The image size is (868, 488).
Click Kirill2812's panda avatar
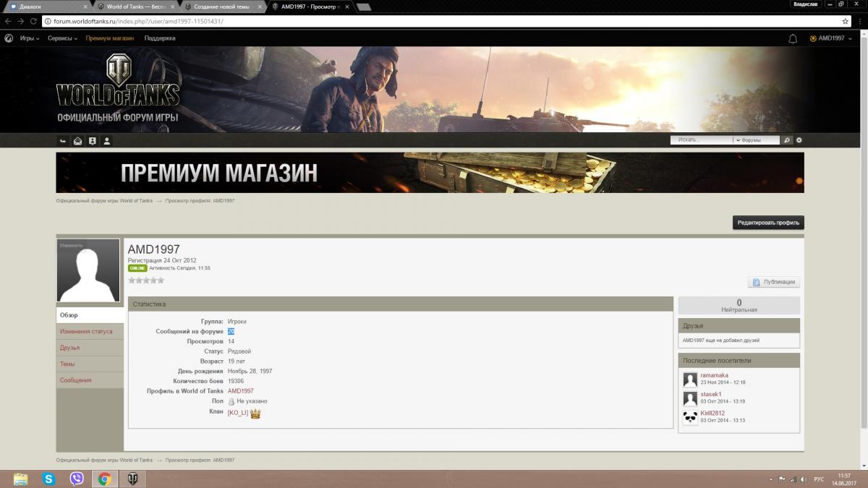click(x=690, y=417)
